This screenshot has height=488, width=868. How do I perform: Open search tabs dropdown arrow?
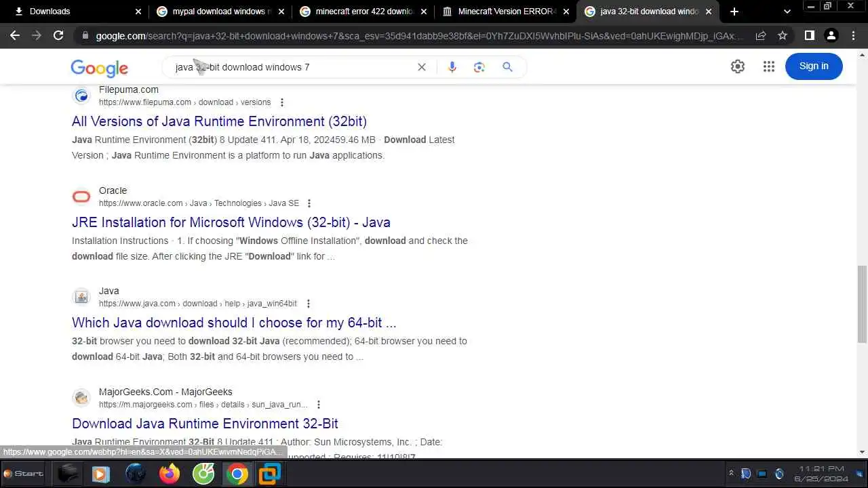pyautogui.click(x=787, y=12)
